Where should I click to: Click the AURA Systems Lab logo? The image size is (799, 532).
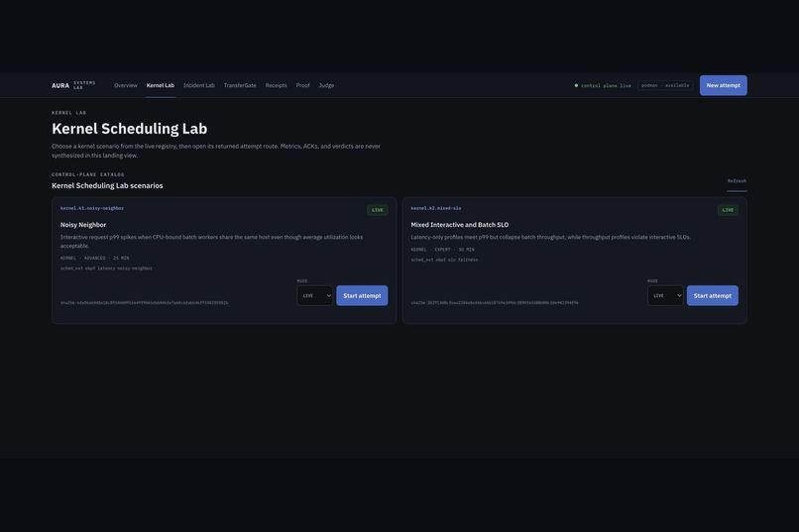tap(73, 85)
